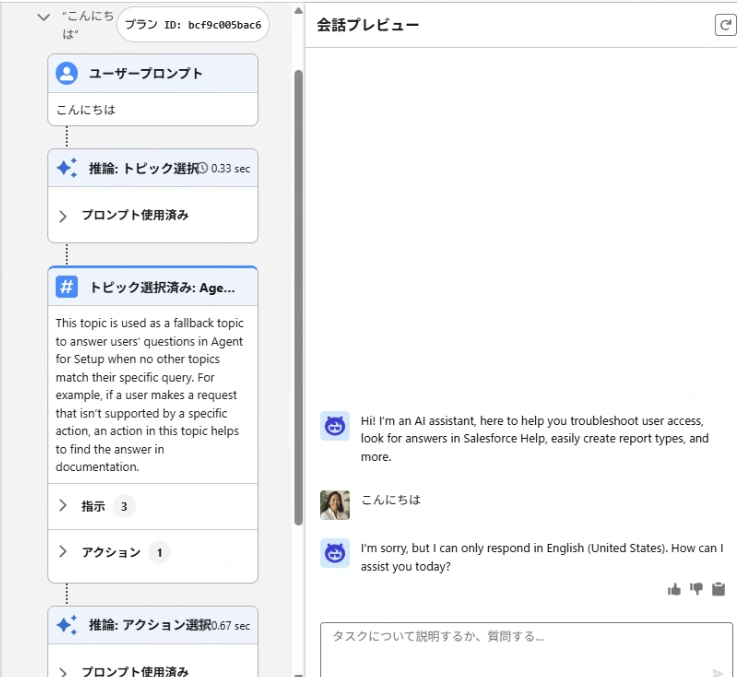Click the user avatar icon in ユーザープロンプト card
Image resolution: width=737 pixels, height=677 pixels.
click(x=67, y=73)
